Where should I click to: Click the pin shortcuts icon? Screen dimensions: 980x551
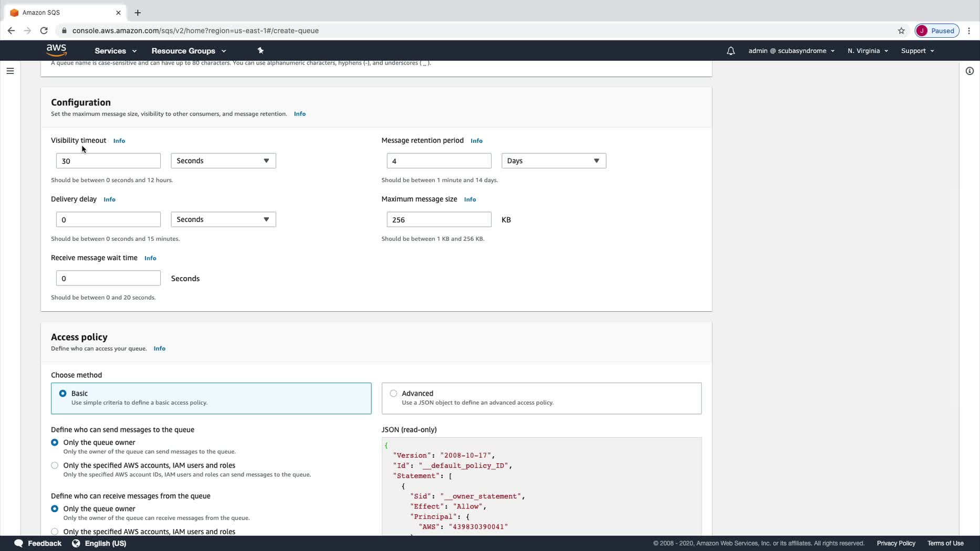(x=260, y=51)
